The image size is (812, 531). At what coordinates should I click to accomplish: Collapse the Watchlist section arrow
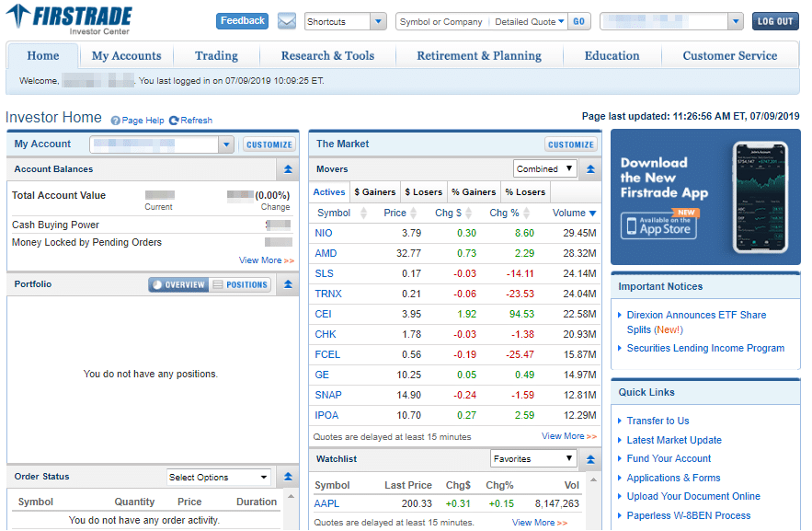tap(590, 459)
